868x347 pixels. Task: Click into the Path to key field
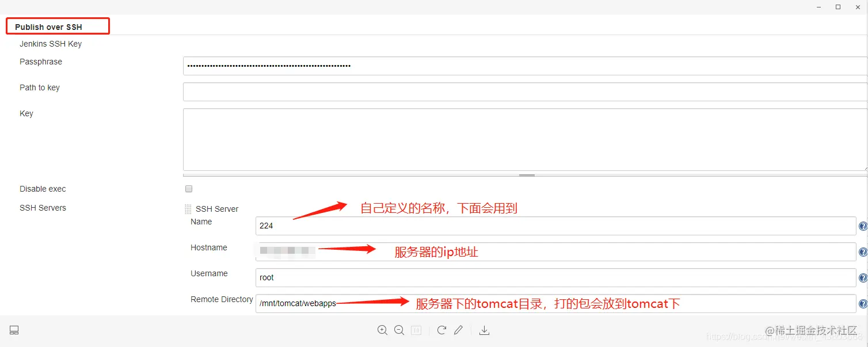(x=525, y=91)
